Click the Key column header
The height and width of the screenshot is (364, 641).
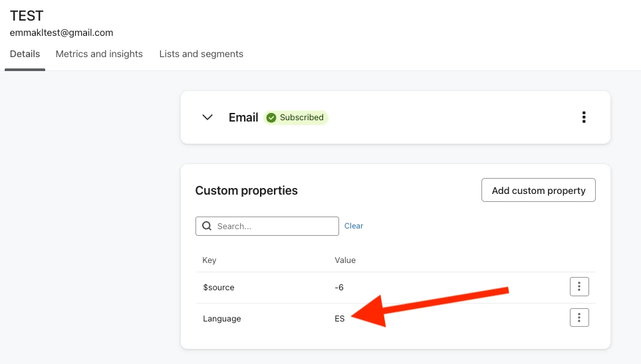pyautogui.click(x=209, y=260)
